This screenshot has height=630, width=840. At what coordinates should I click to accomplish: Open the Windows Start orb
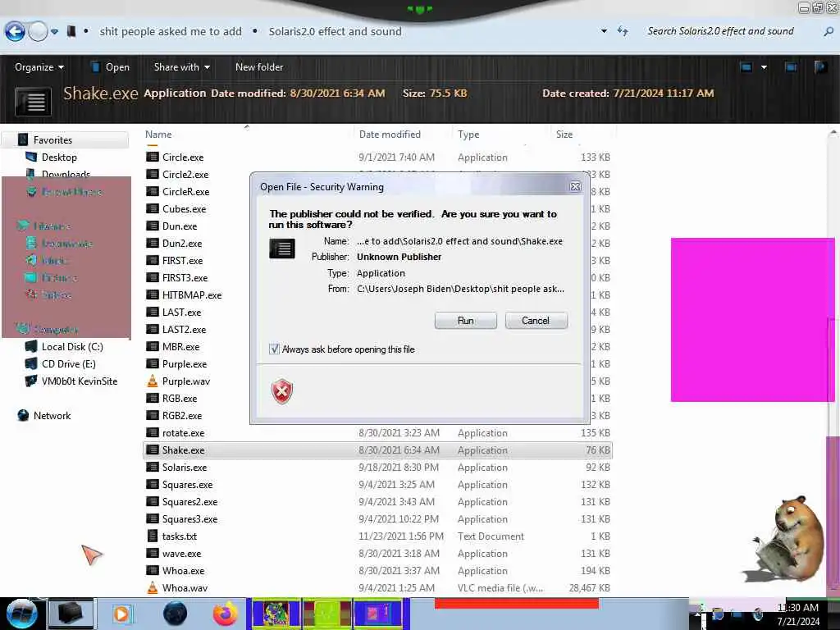pyautogui.click(x=21, y=614)
